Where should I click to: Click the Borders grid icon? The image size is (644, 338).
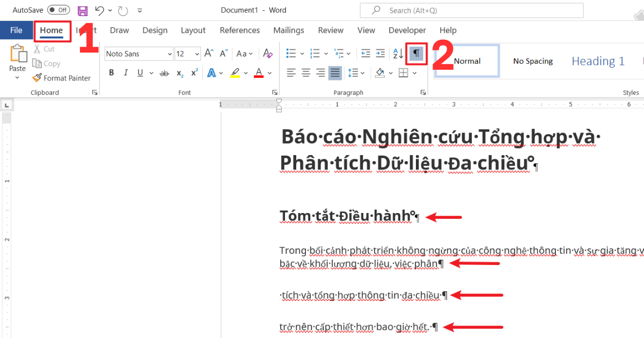pos(404,72)
